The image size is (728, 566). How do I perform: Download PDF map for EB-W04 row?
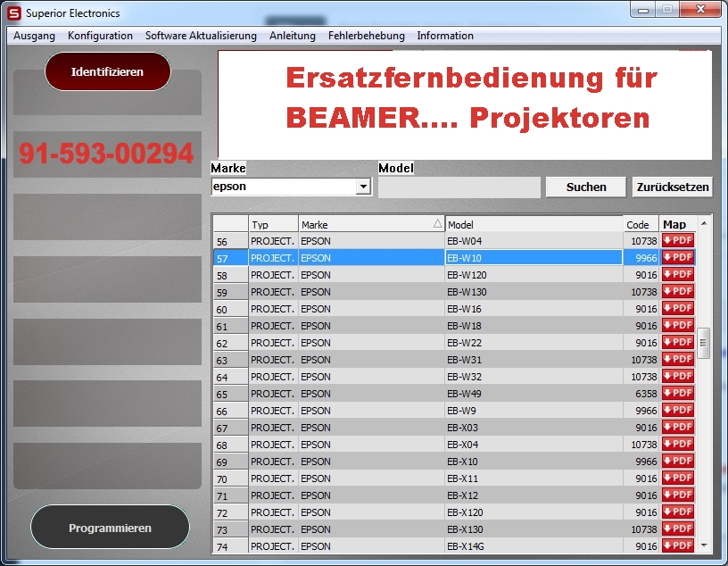pos(677,241)
